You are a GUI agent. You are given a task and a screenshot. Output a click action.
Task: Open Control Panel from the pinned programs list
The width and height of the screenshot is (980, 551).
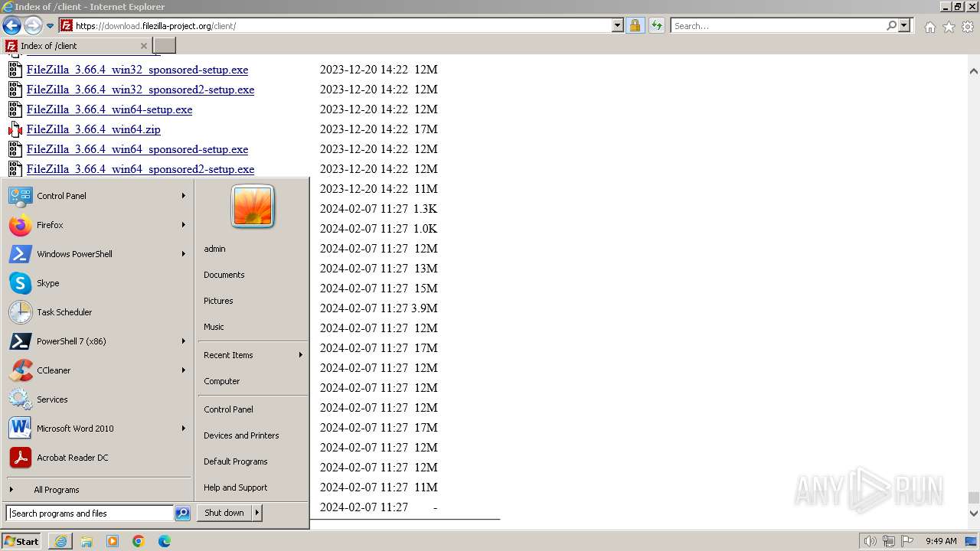pos(97,196)
